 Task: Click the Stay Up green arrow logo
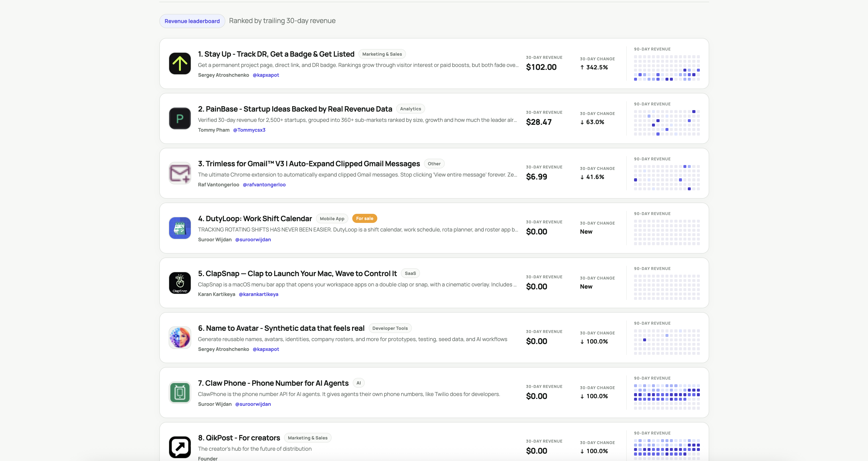[180, 63]
